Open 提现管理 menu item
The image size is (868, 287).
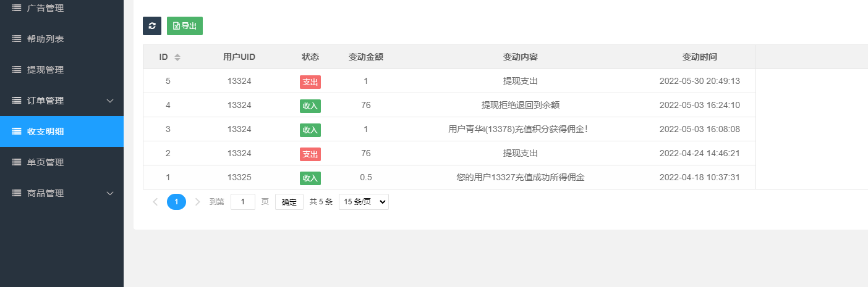click(x=62, y=70)
